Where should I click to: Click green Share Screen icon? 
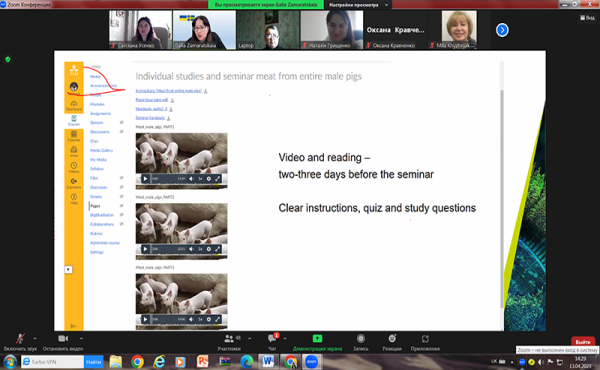[317, 339]
